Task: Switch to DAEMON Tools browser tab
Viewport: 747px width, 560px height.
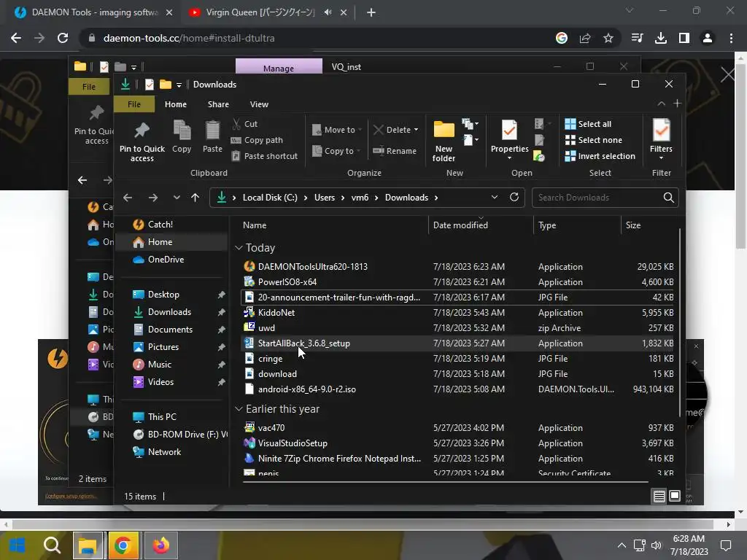Action: pos(94,12)
